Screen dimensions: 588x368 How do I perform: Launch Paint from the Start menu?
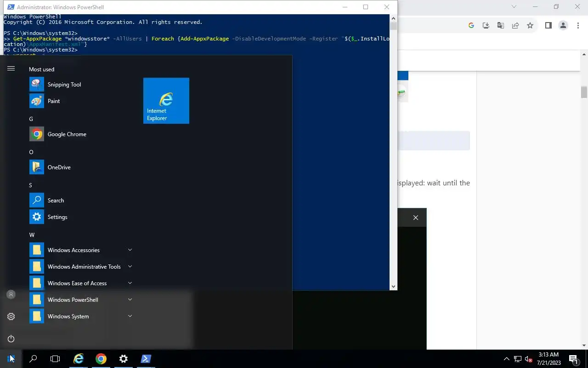pos(81,101)
